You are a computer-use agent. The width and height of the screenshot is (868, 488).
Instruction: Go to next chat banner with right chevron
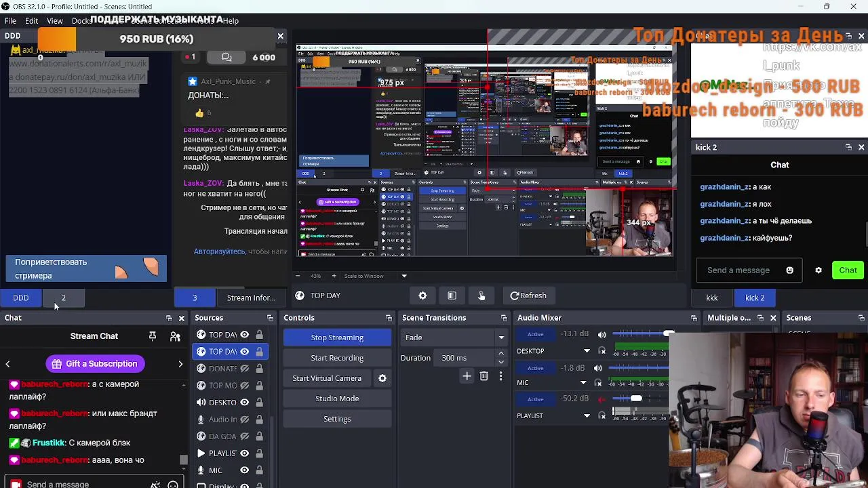pos(180,365)
